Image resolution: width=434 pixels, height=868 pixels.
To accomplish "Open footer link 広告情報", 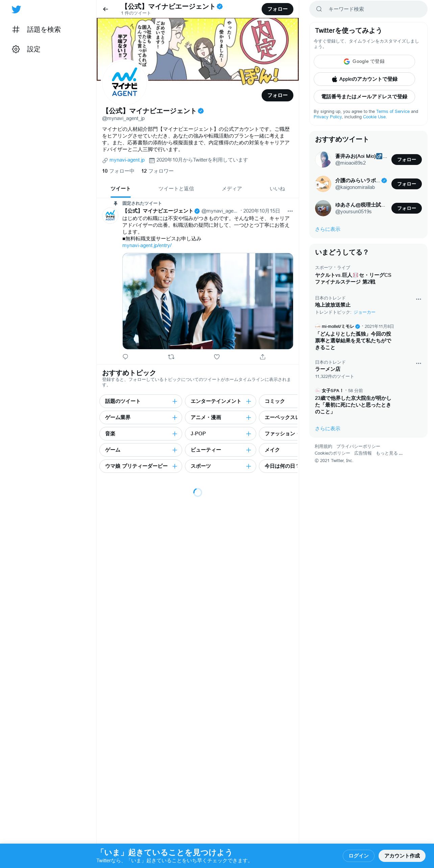I will click(363, 453).
